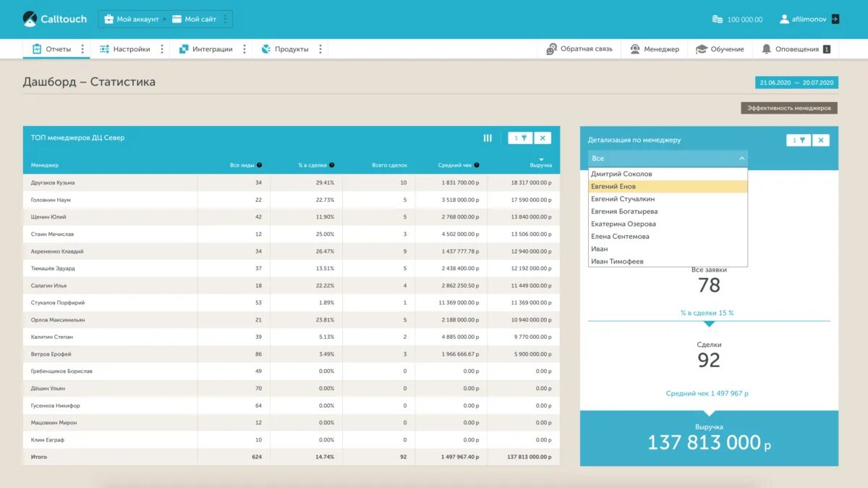868x488 pixels.
Task: Open column settings icon in ТОП менеджеров widget
Action: [x=488, y=138]
